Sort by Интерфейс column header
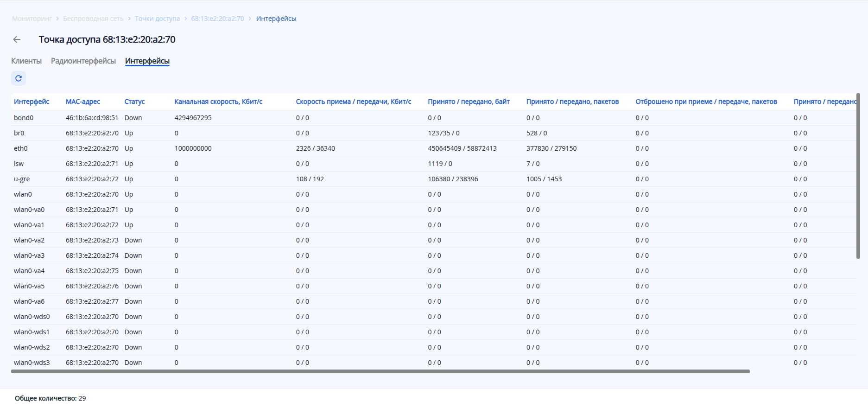The width and height of the screenshot is (868, 408). (32, 102)
